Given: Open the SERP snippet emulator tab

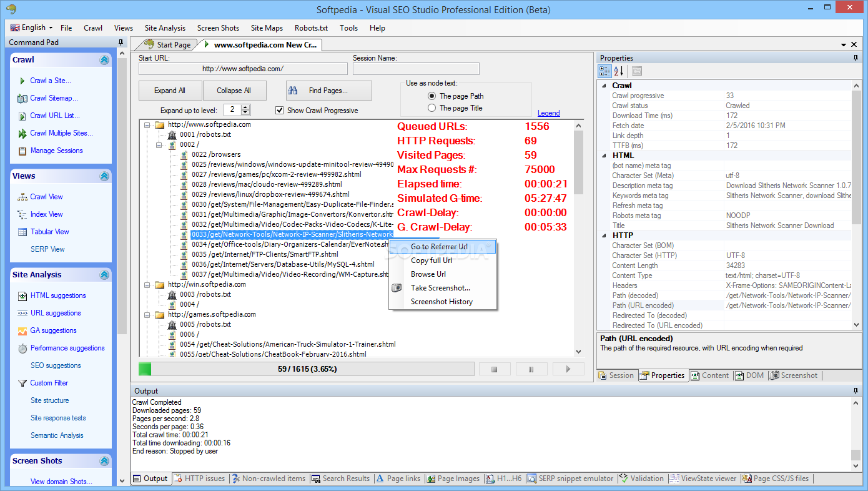Looking at the screenshot, I should 571,479.
